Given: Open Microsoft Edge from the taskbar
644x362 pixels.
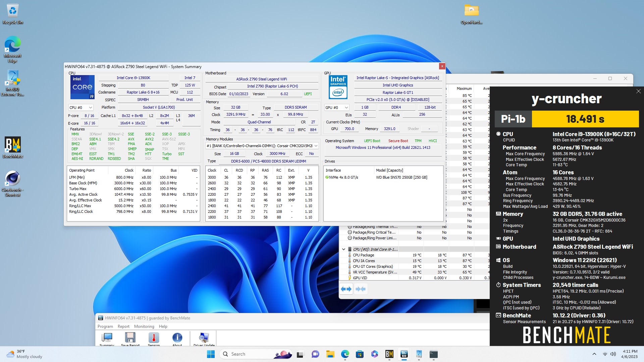Looking at the screenshot, I should tap(345, 354).
